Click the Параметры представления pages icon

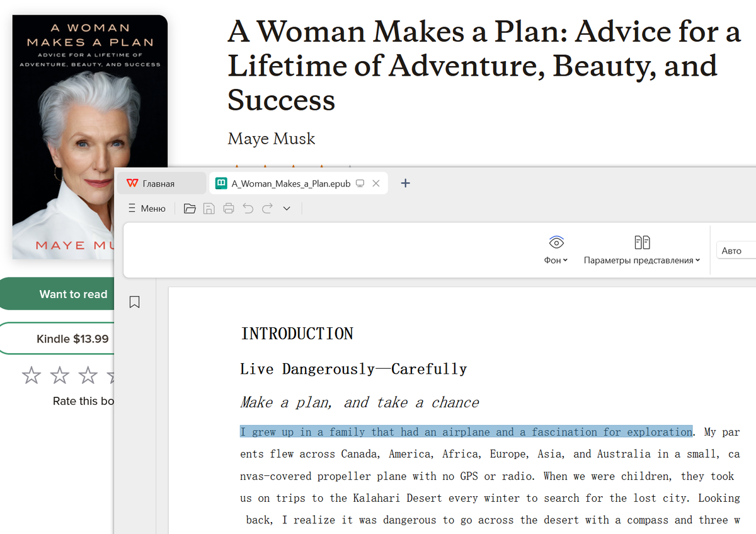point(642,242)
